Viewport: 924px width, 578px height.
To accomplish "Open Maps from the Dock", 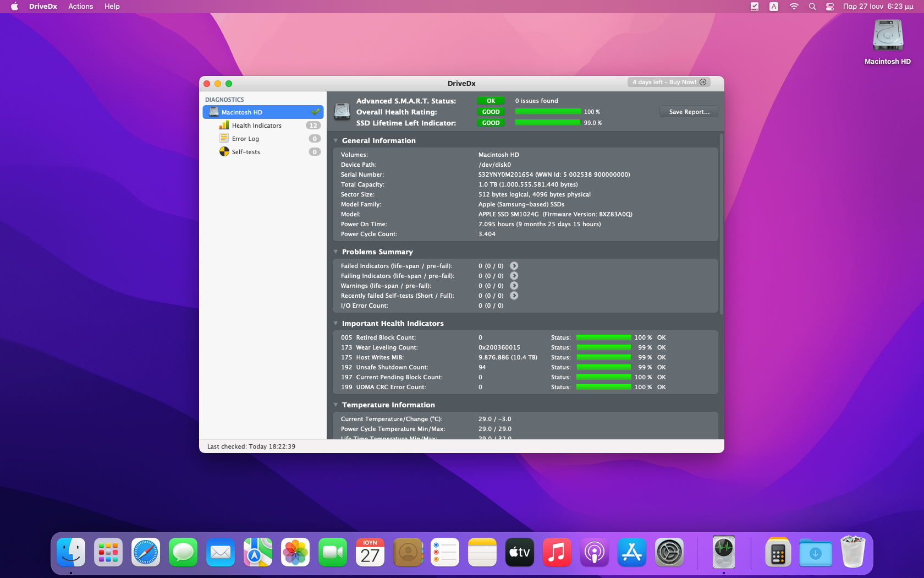I will pyautogui.click(x=258, y=552).
